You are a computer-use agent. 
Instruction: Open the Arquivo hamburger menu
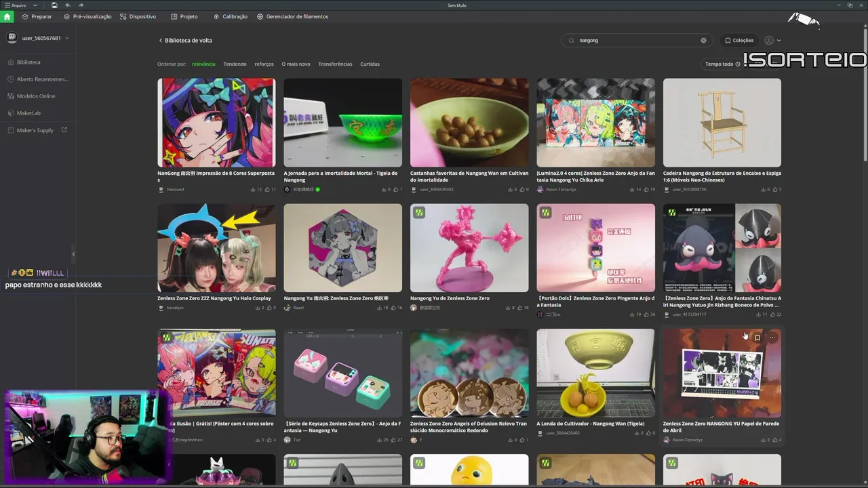pyautogui.click(x=16, y=5)
